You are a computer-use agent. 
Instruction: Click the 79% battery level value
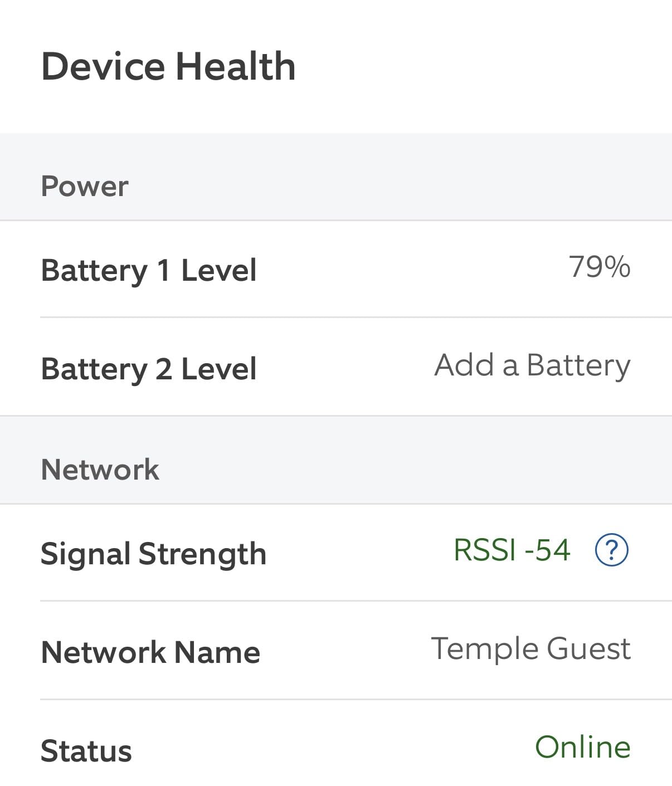[599, 267]
